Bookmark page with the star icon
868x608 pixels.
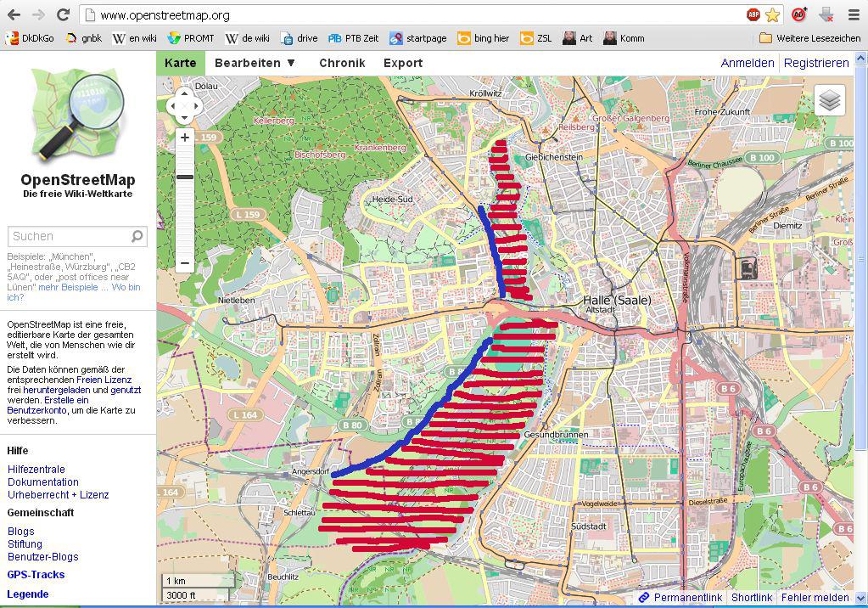(x=772, y=14)
